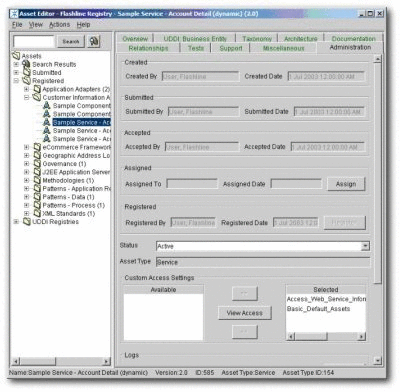400x392 pixels.
Task: Click the Asset Editor title bar icon
Action: pyautogui.click(x=14, y=14)
